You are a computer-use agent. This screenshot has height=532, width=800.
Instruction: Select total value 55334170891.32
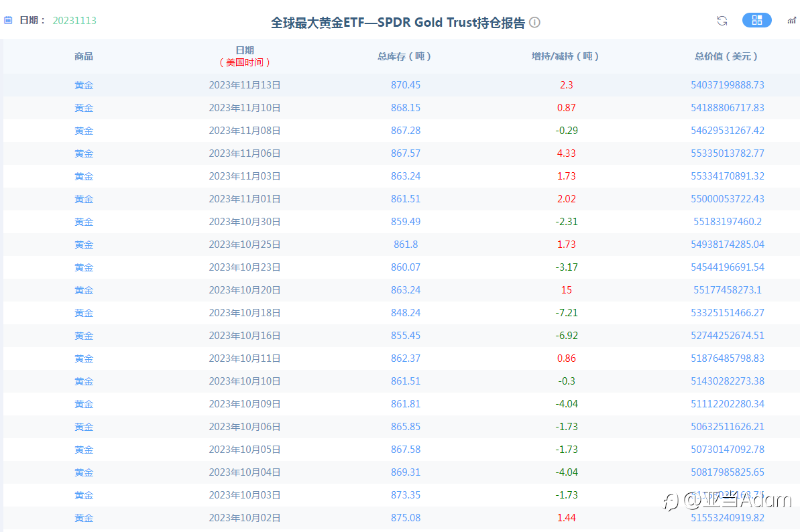(728, 176)
